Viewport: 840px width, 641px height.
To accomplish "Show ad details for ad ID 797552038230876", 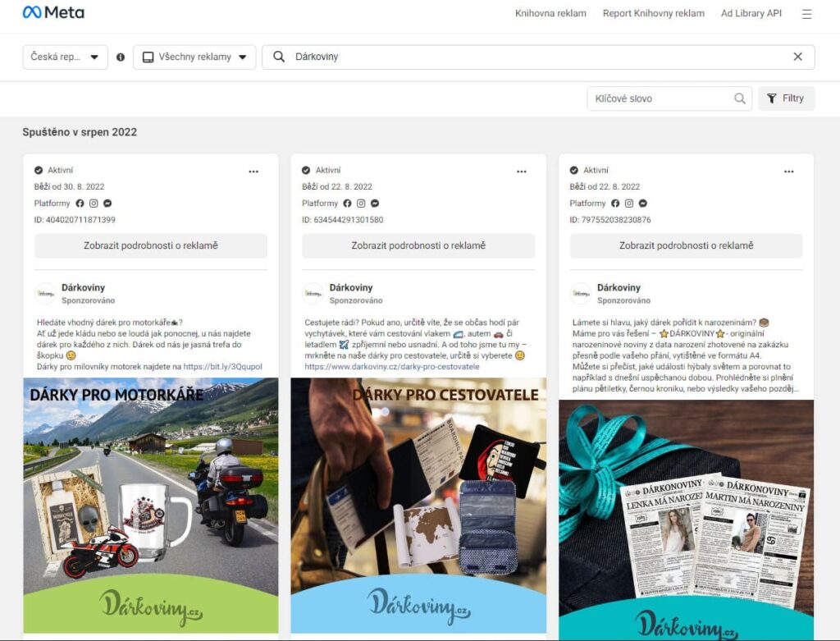I will [686, 245].
